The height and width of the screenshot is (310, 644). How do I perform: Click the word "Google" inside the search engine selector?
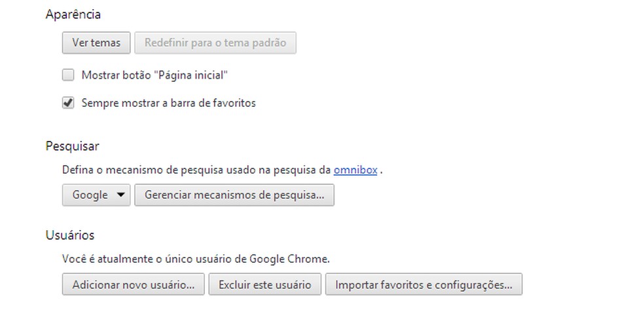click(x=90, y=195)
